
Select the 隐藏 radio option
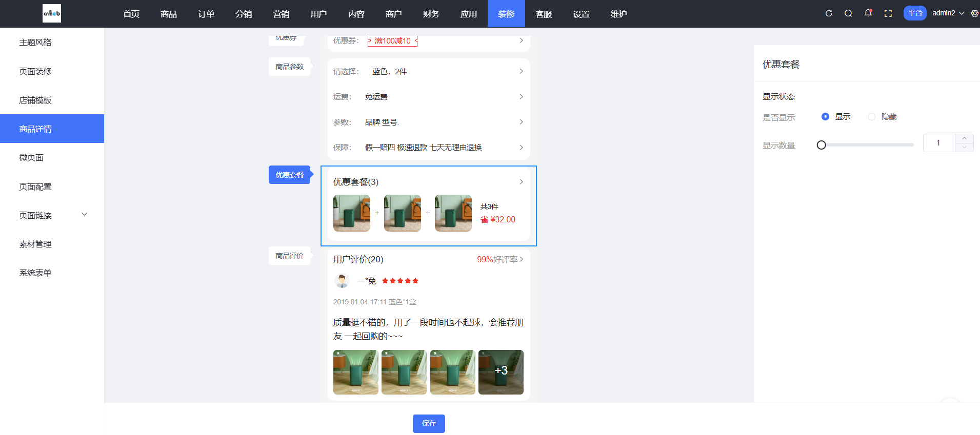click(x=871, y=117)
